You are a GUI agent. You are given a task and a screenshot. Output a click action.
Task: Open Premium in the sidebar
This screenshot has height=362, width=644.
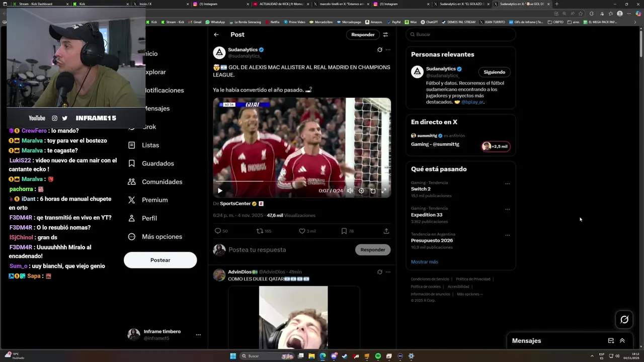(148, 200)
